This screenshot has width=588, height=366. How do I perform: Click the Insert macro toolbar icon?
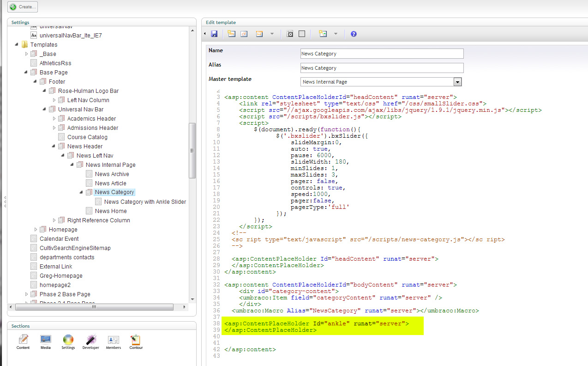[259, 34]
